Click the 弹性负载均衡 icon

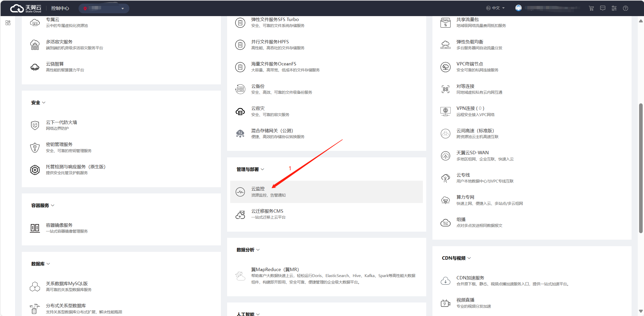pos(446,45)
